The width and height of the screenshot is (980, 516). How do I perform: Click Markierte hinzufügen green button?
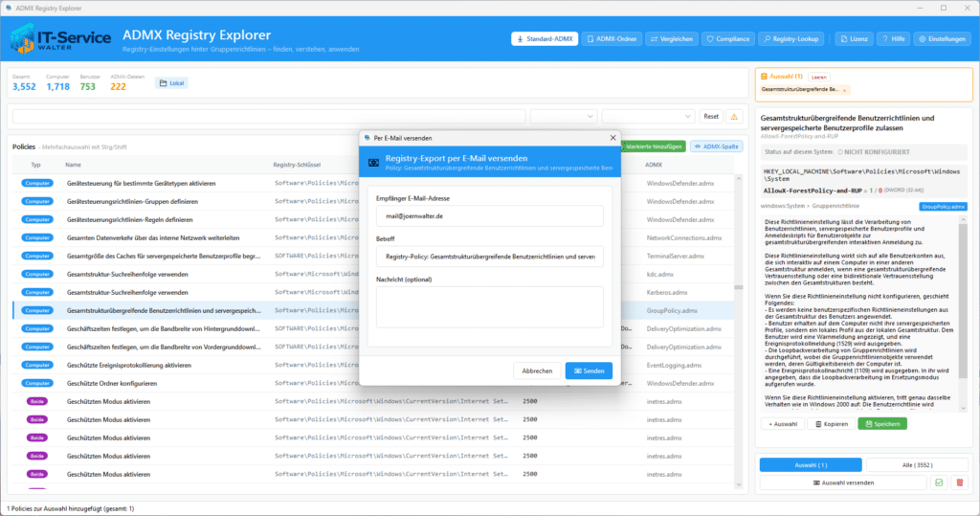[x=653, y=146]
